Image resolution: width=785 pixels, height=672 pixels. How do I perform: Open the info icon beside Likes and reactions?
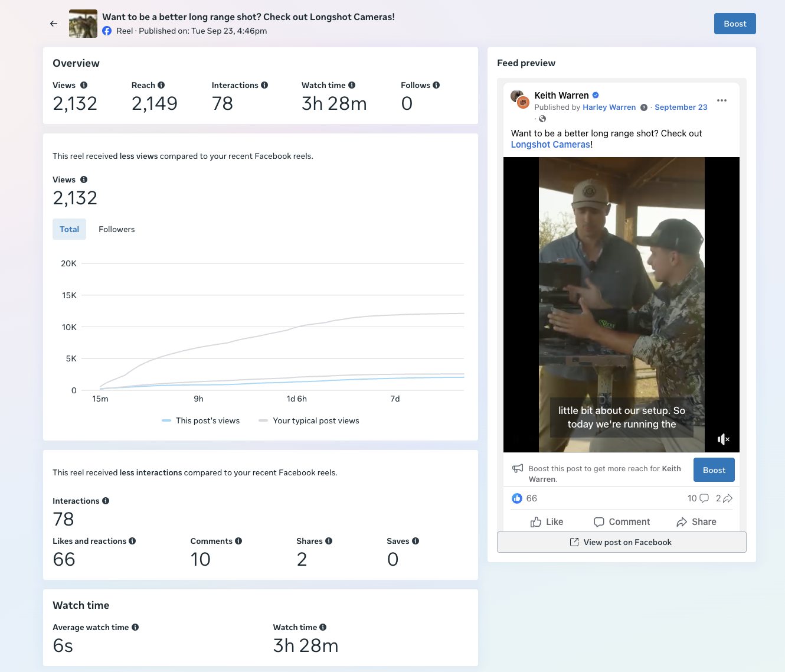click(x=132, y=541)
